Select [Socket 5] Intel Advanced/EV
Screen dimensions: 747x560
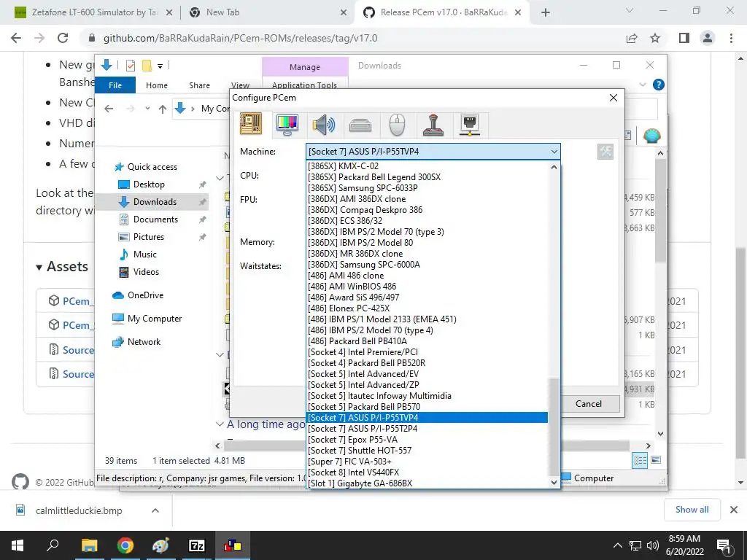pos(427,374)
